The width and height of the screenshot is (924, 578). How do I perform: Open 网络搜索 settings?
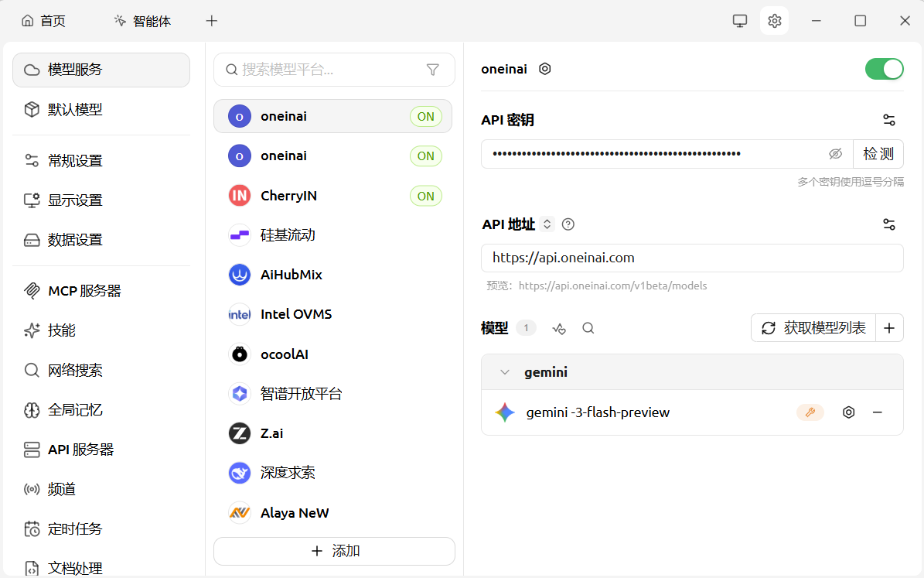101,371
